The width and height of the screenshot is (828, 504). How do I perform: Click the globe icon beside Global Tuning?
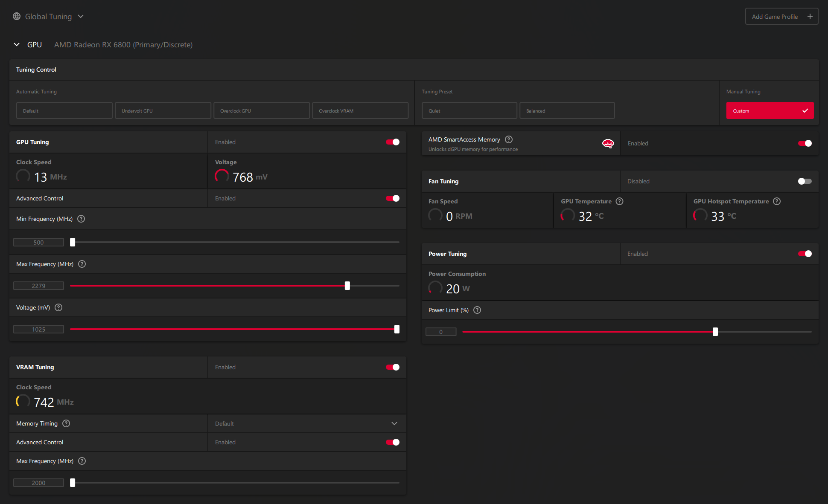[17, 16]
